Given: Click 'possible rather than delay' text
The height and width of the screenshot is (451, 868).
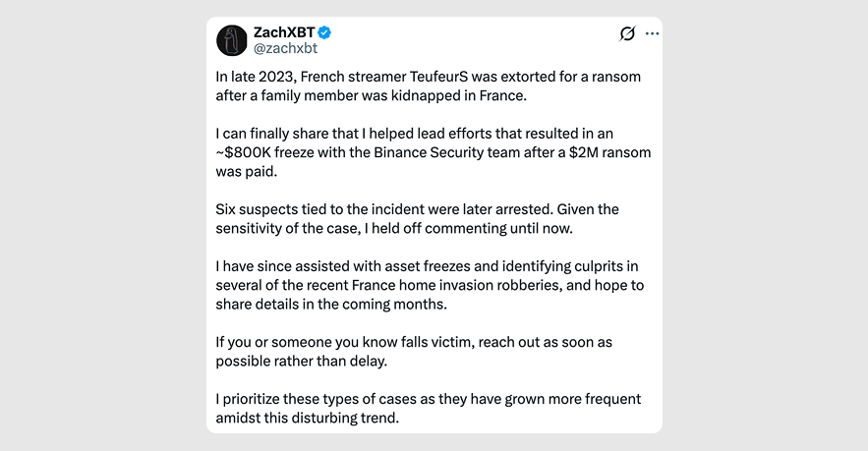Looking at the screenshot, I should 302,361.
